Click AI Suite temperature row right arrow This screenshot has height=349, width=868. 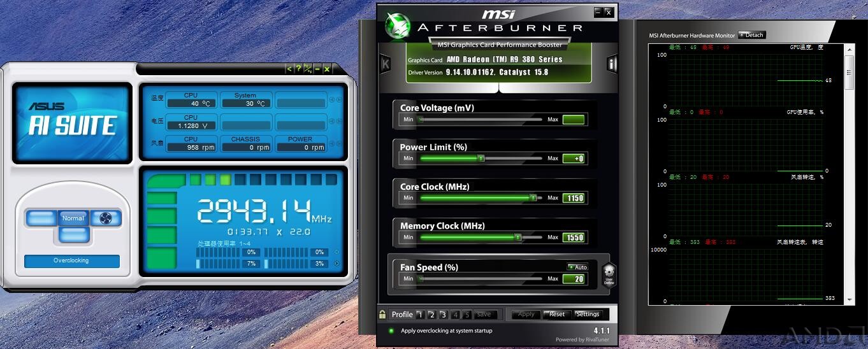(x=339, y=101)
